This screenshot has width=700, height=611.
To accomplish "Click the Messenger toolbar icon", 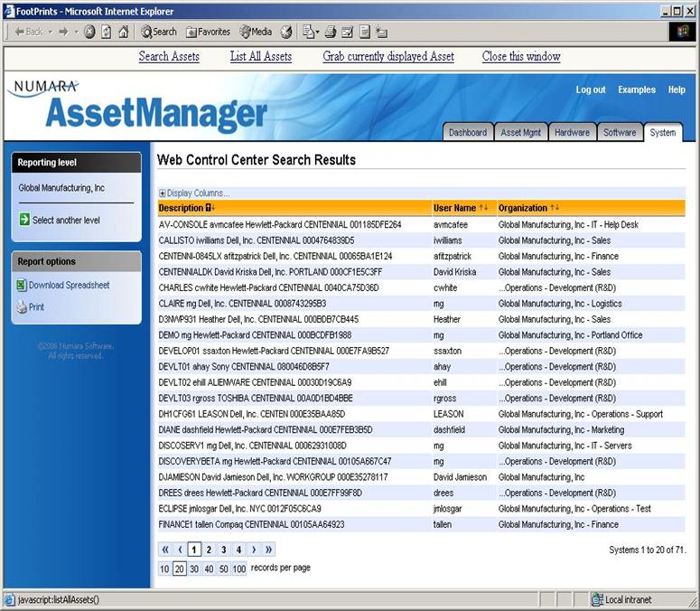I will click(382, 32).
